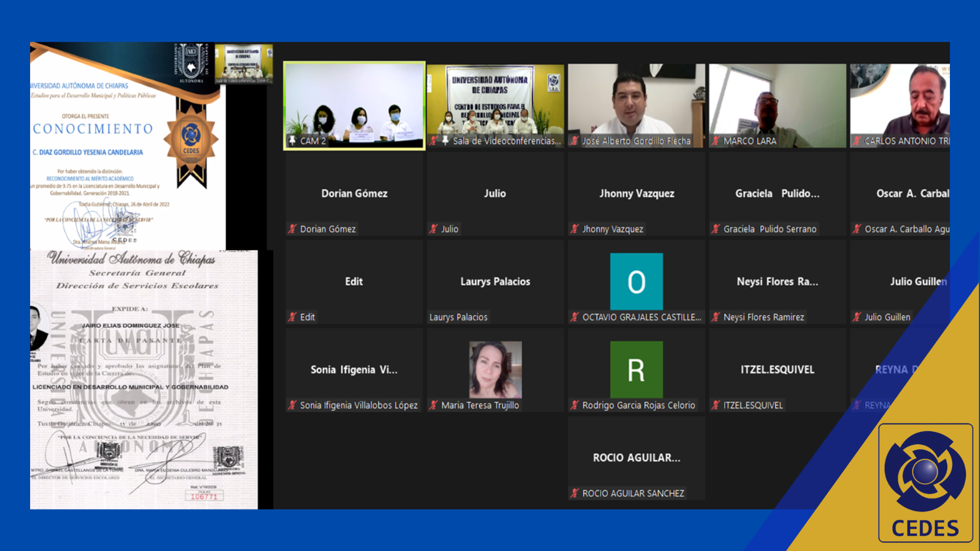Select José Alberto Gordillo Flecha video
This screenshot has height=551, width=980.
pos(636,106)
